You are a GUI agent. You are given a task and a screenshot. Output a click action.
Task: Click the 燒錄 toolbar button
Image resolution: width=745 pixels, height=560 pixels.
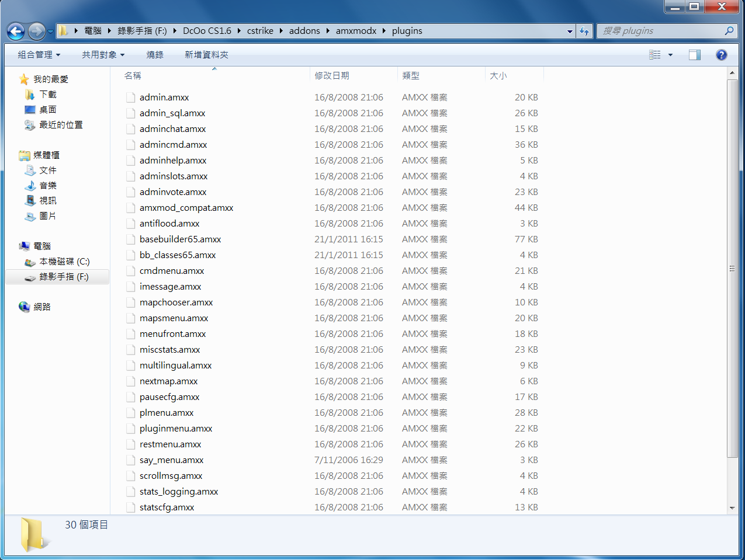(x=155, y=55)
